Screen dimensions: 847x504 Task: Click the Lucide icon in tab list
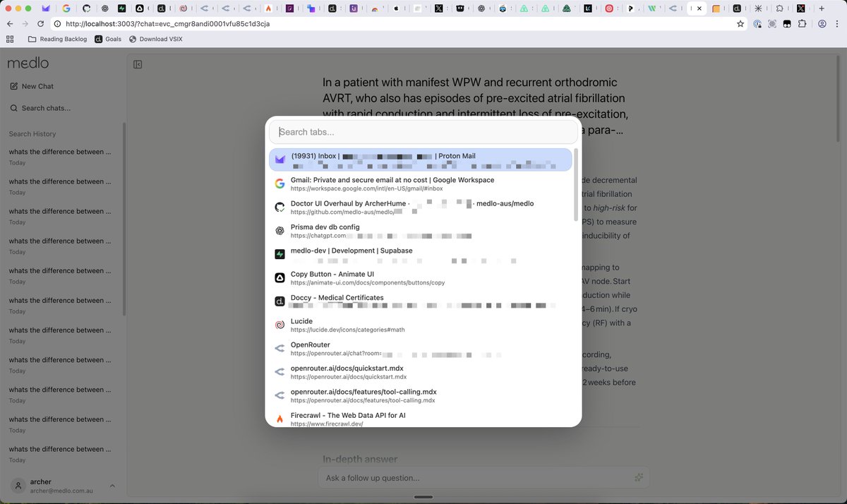[280, 325]
